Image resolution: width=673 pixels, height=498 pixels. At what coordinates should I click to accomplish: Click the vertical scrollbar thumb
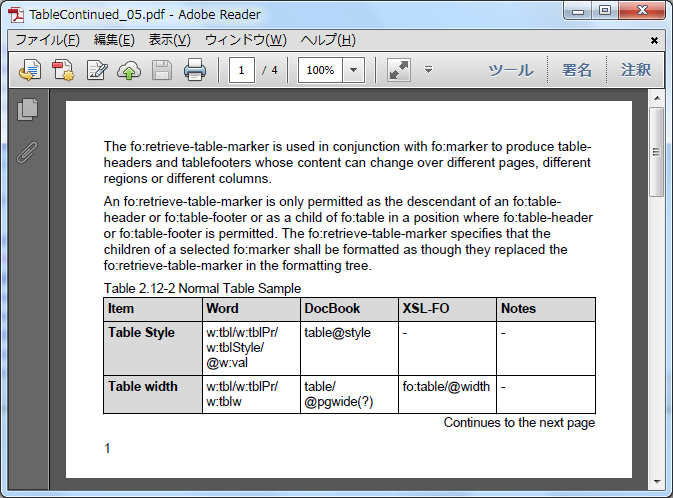tap(657, 152)
